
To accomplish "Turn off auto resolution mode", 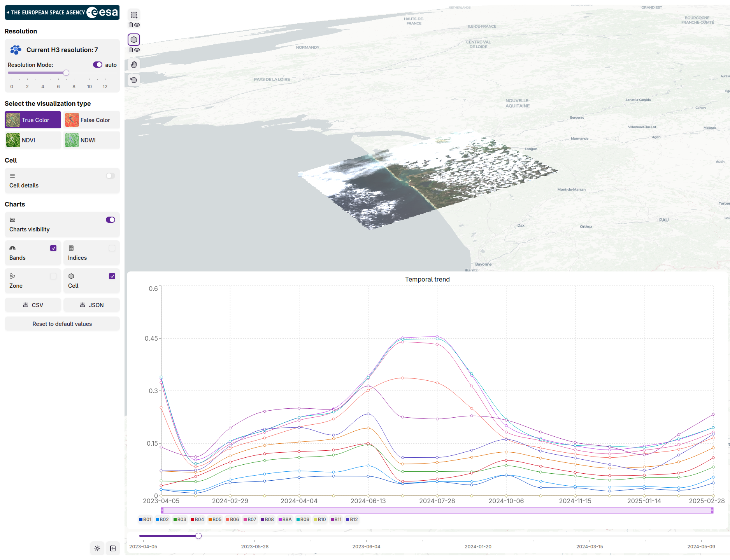I will point(97,65).
